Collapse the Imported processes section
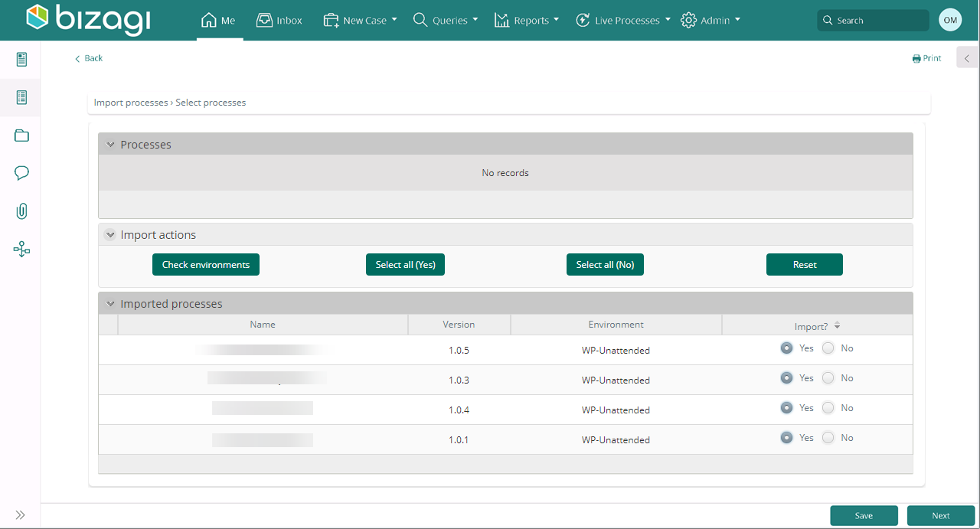 (110, 304)
